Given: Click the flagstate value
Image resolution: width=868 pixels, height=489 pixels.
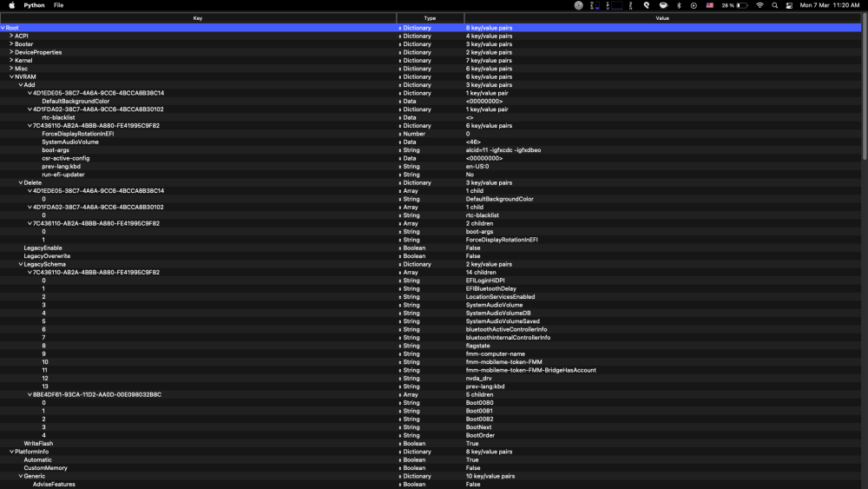Looking at the screenshot, I should click(477, 346).
